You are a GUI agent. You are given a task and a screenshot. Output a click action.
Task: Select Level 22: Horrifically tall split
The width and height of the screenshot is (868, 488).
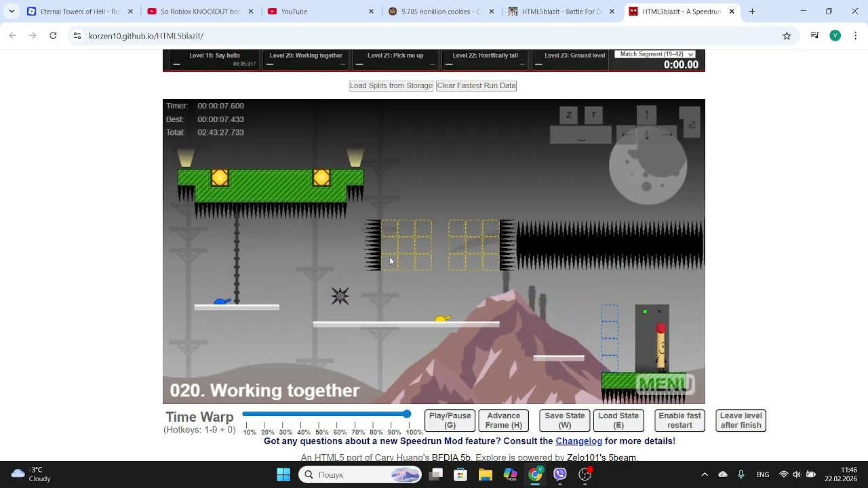point(485,60)
